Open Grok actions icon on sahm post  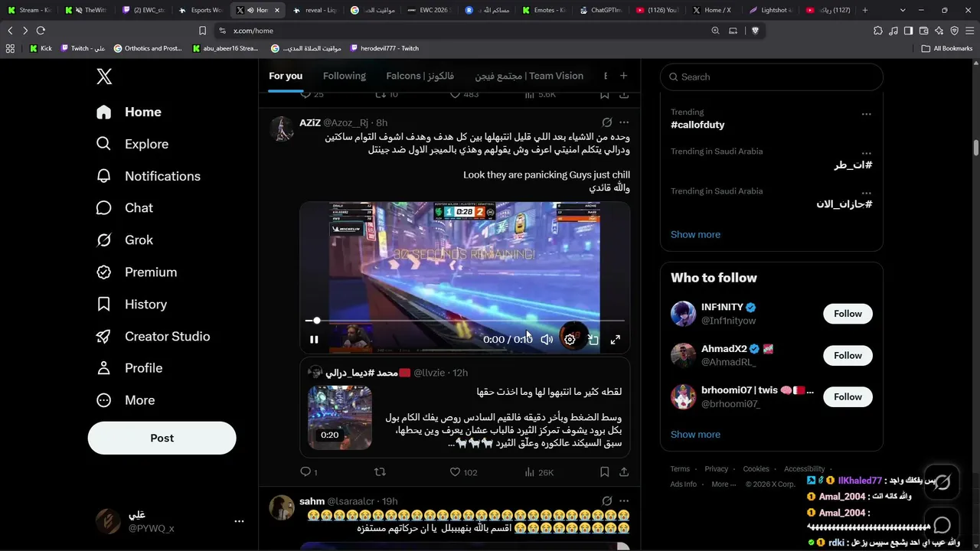pos(606,501)
